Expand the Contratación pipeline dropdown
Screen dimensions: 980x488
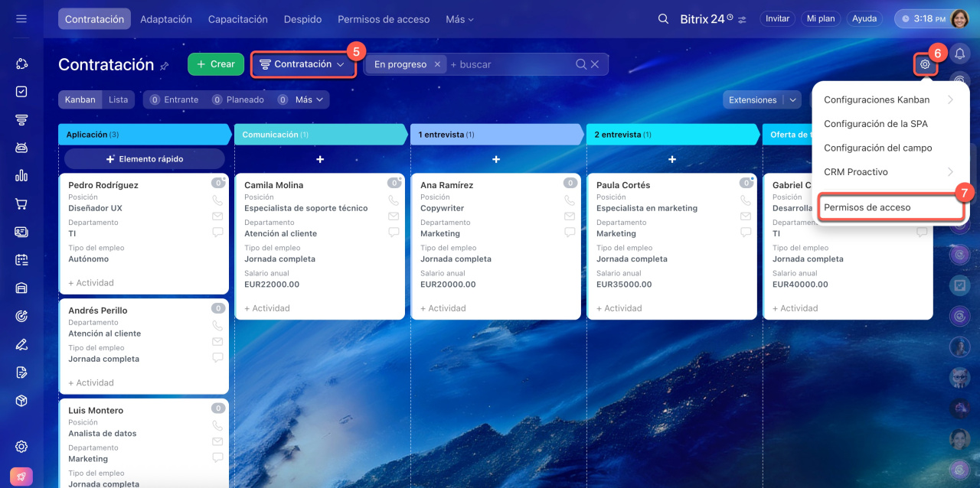click(x=303, y=65)
